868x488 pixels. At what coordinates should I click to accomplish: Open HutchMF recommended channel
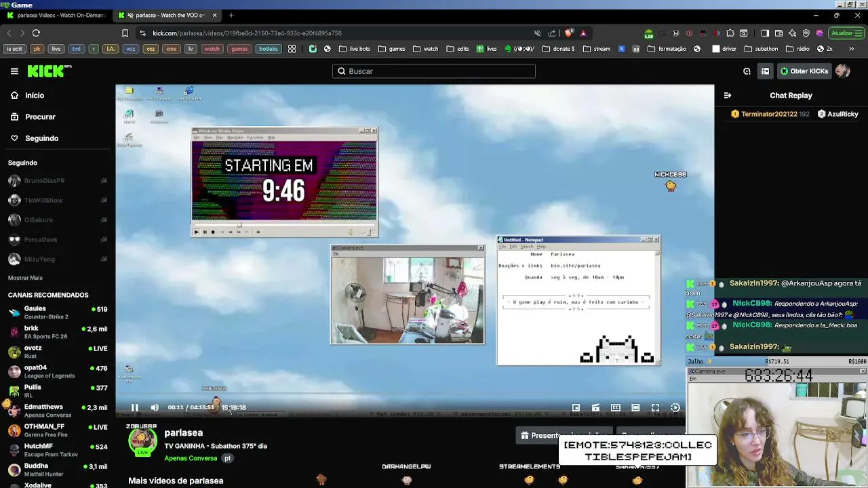click(x=57, y=450)
